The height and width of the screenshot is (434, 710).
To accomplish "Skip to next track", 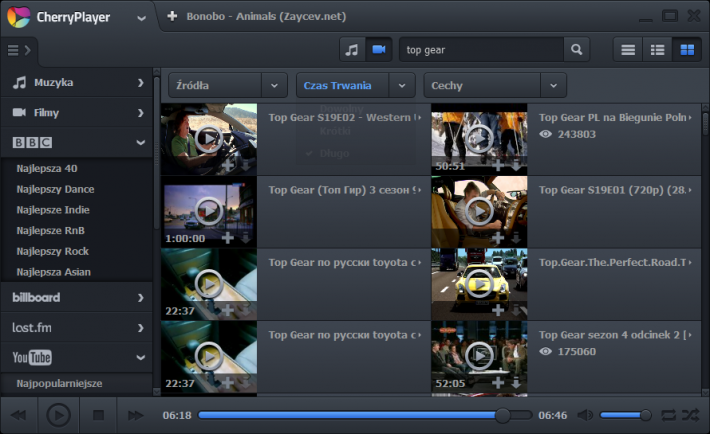I will (x=135, y=415).
